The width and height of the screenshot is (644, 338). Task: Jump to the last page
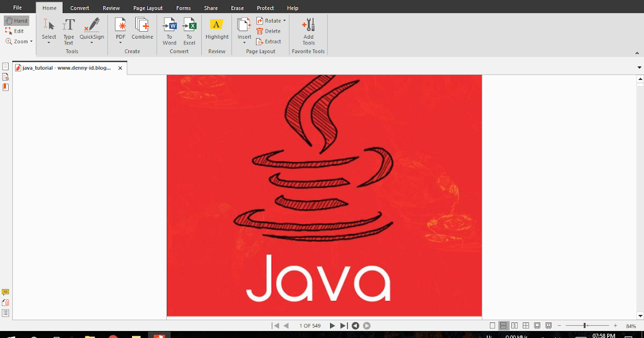point(343,326)
